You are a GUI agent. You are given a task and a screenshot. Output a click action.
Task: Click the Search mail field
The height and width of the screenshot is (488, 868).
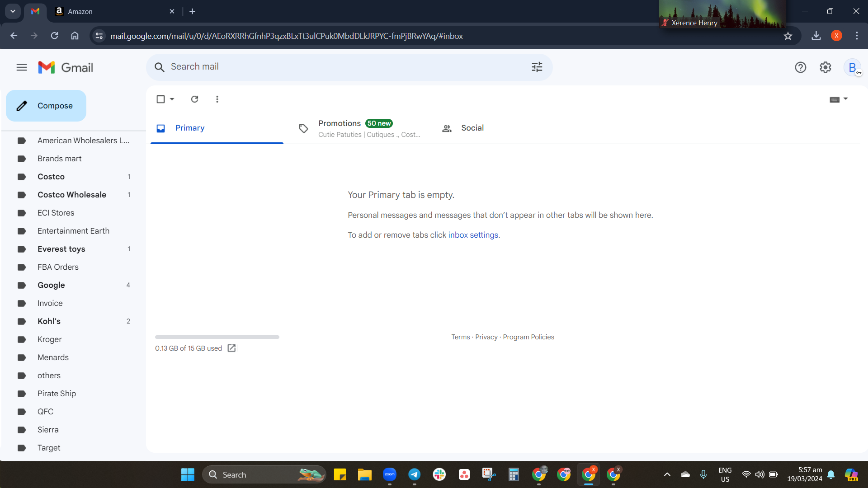(349, 67)
